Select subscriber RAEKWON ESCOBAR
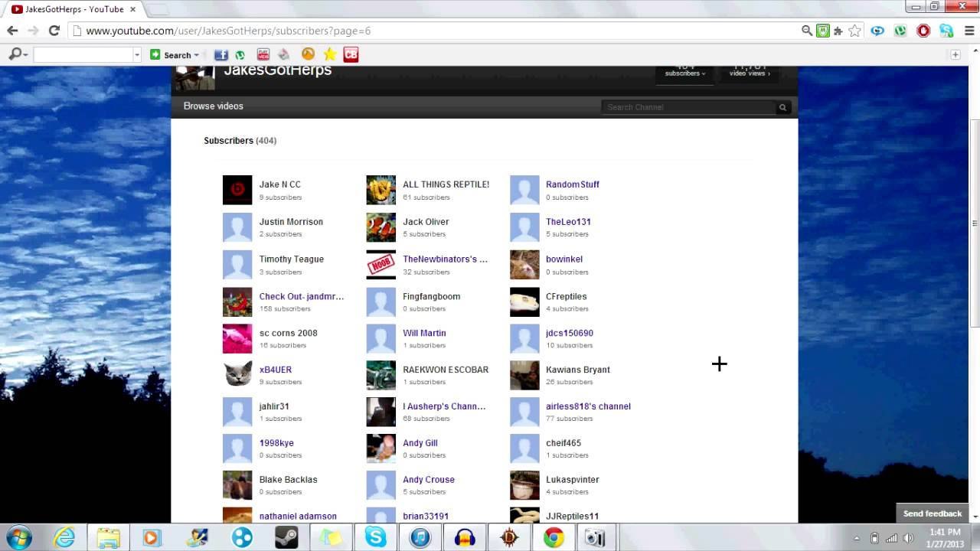The height and width of the screenshot is (551, 980). click(x=446, y=370)
